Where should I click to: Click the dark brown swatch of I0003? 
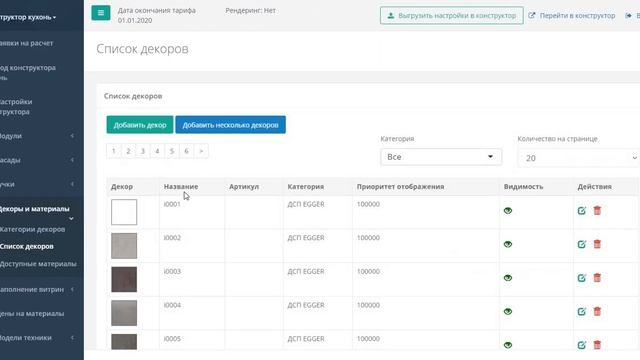pyautogui.click(x=124, y=279)
